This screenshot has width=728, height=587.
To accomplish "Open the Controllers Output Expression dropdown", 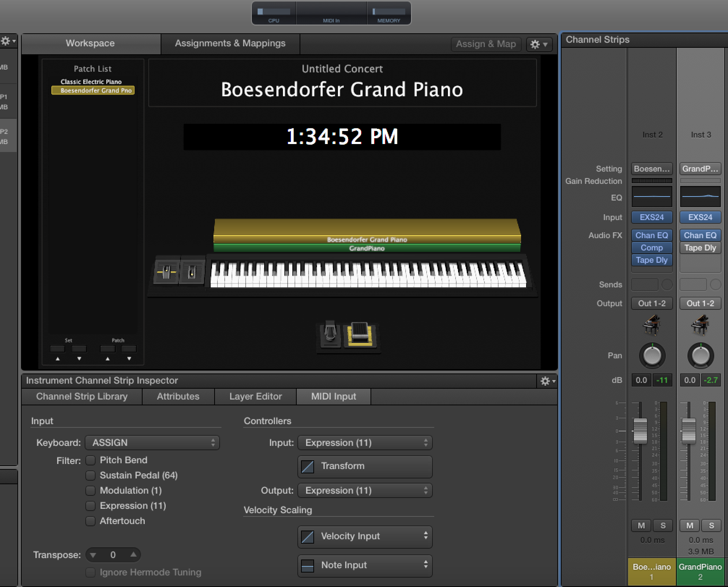I will pyautogui.click(x=365, y=490).
